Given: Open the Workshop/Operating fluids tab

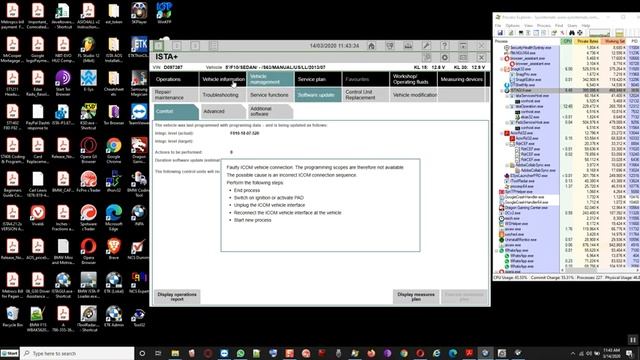Looking at the screenshot, I should click(413, 79).
